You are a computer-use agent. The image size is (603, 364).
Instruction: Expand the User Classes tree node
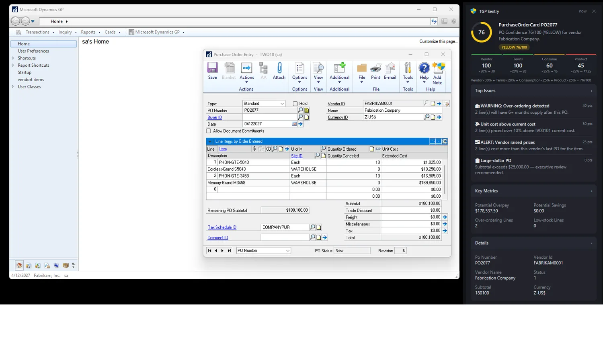coord(13,87)
